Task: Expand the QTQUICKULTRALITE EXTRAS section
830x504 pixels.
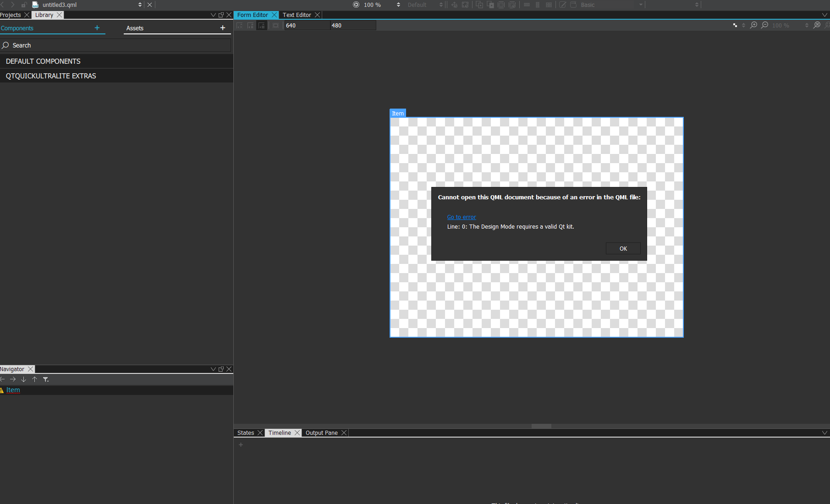Action: pyautogui.click(x=51, y=76)
